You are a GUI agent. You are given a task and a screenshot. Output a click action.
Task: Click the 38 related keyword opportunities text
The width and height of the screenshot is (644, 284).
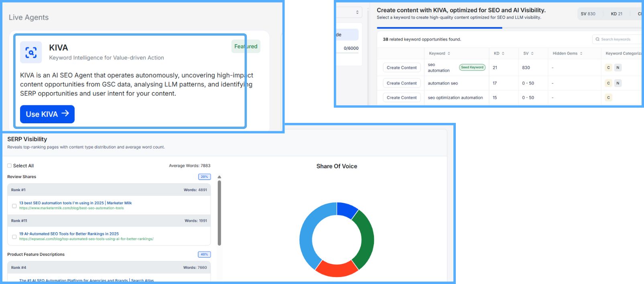(422, 39)
